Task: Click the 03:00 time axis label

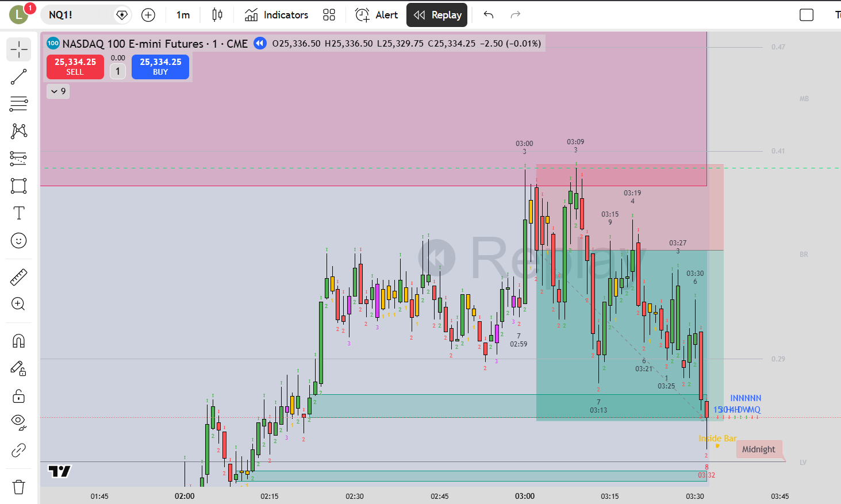Action: [x=525, y=496]
